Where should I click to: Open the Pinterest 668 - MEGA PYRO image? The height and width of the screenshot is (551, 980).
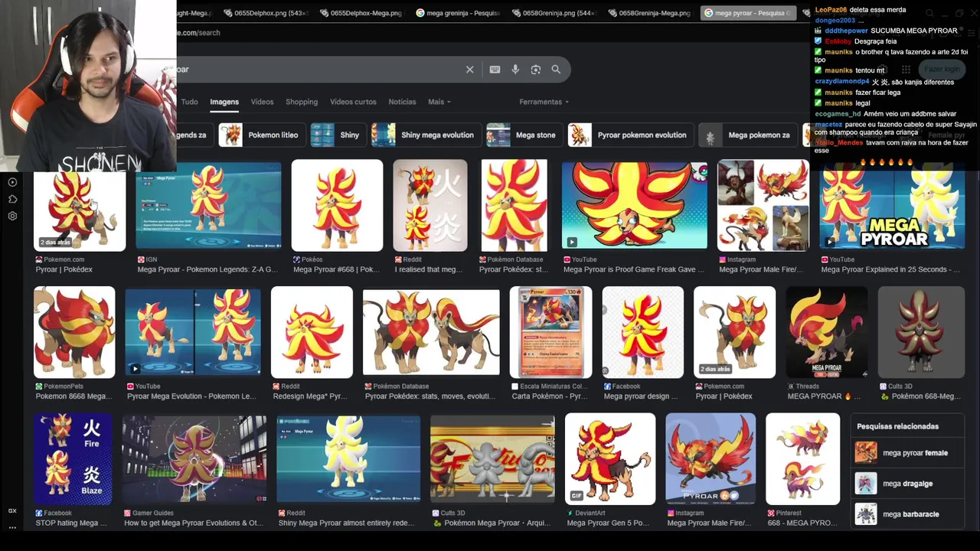802,459
